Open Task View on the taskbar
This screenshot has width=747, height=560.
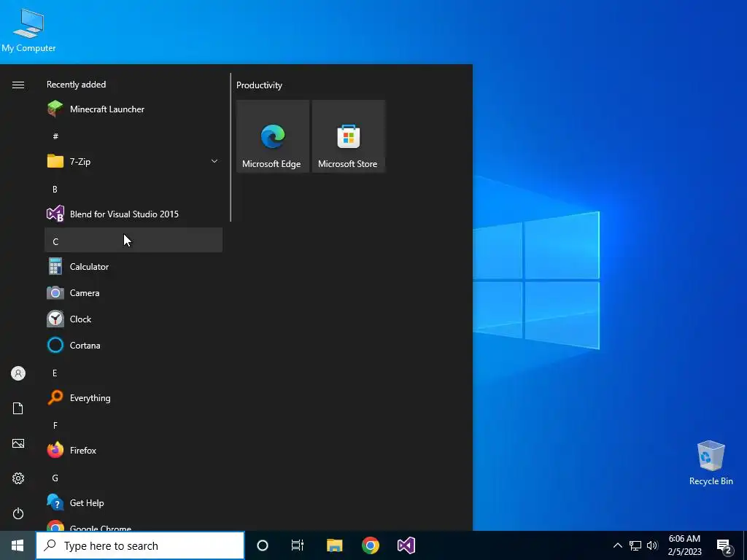298,545
